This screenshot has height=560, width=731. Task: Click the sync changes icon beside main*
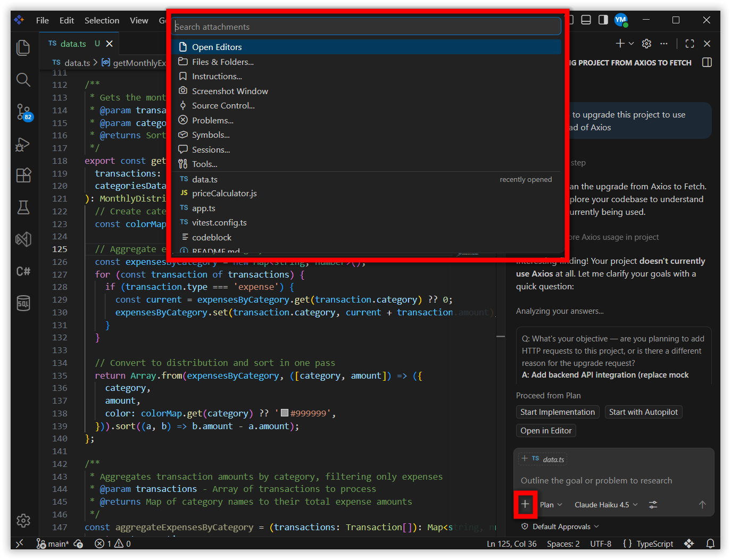pos(78,544)
